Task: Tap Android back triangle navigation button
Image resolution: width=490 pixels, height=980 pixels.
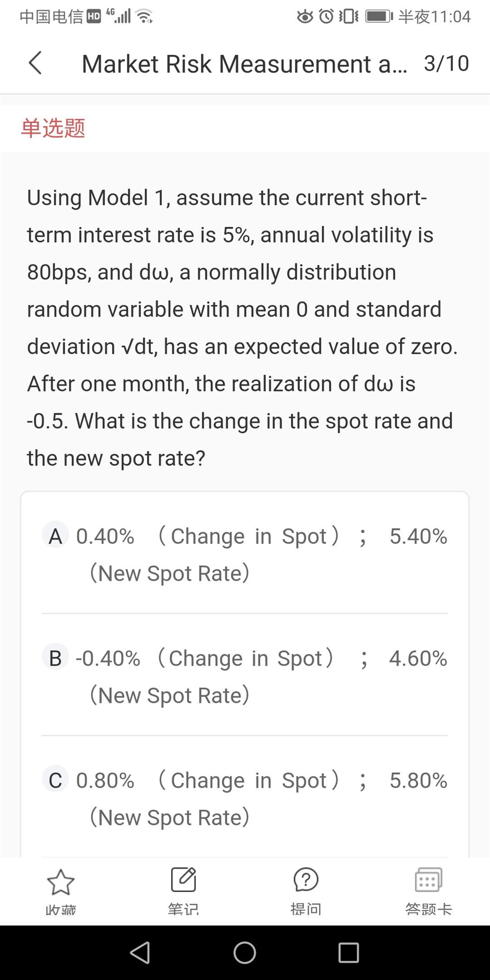Action: coord(140,952)
